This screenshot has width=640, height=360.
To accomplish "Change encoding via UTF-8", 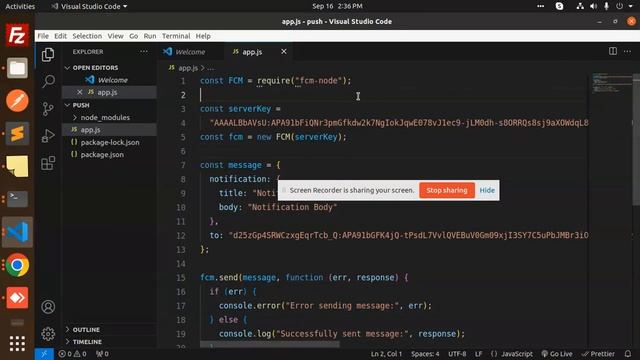I will tap(457, 354).
